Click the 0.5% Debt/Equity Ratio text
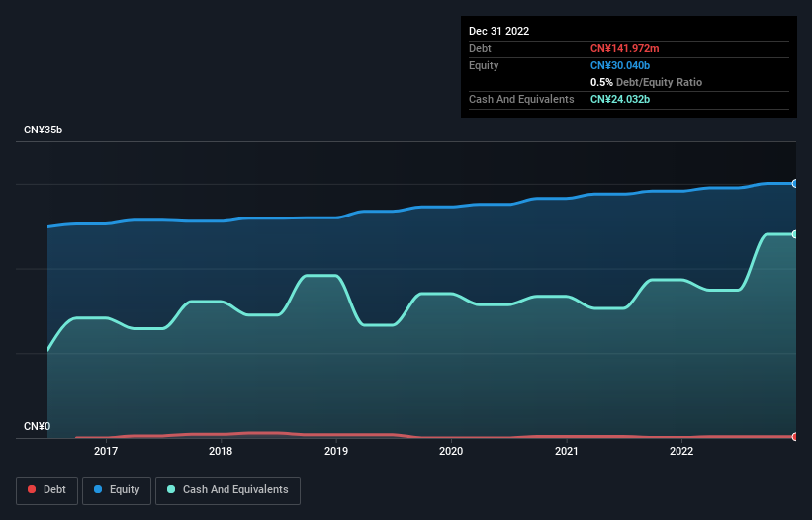Image resolution: width=812 pixels, height=520 pixels. pyautogui.click(x=646, y=82)
